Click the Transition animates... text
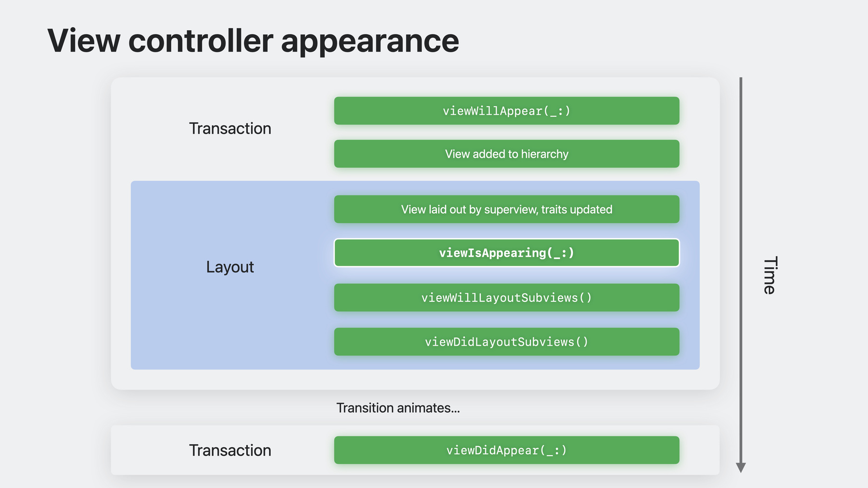This screenshot has width=868, height=488. (398, 408)
